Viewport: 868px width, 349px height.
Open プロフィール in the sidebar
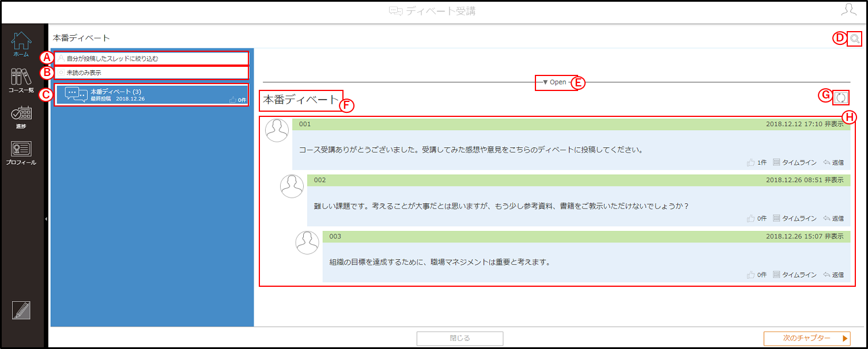pos(21,153)
